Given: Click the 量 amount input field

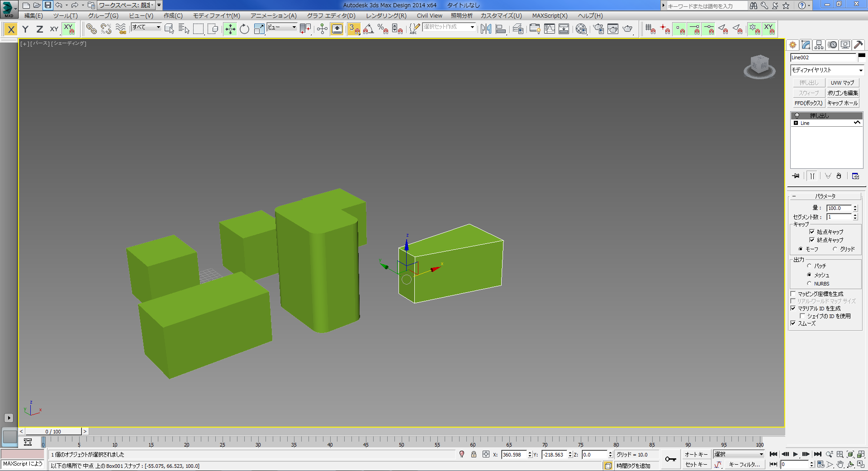Looking at the screenshot, I should click(839, 208).
